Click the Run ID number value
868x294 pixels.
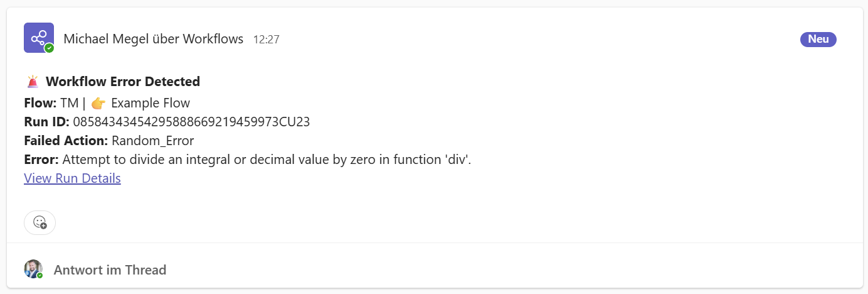click(191, 122)
